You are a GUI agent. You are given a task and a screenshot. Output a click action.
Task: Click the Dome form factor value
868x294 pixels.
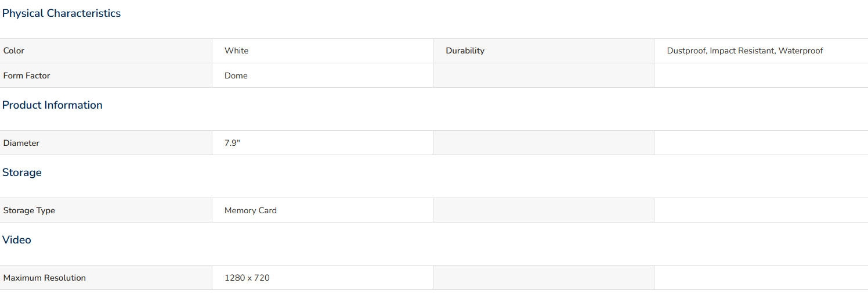(236, 76)
